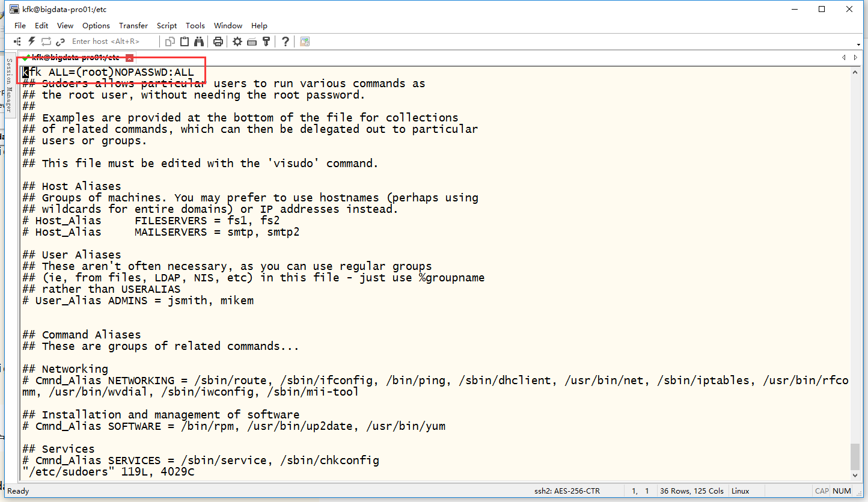Click the SecureCRT title bar app icon

click(14, 9)
